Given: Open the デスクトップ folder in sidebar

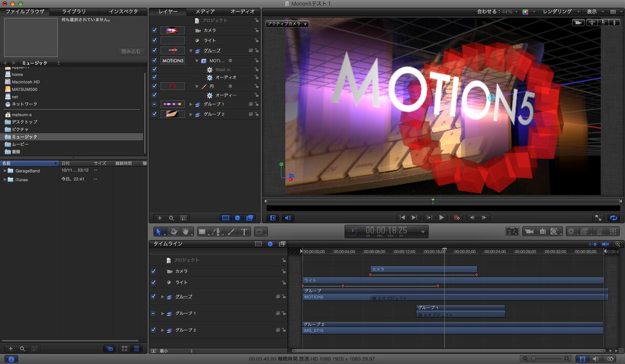Looking at the screenshot, I should (25, 122).
